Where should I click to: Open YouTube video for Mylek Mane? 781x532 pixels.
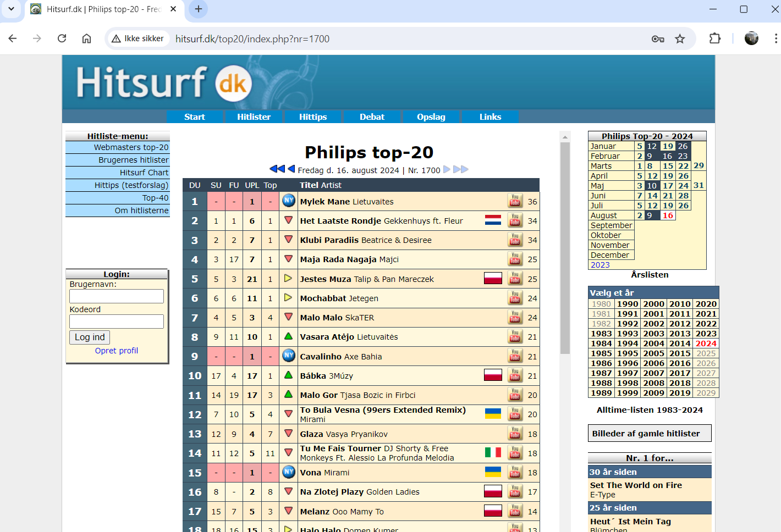click(515, 201)
